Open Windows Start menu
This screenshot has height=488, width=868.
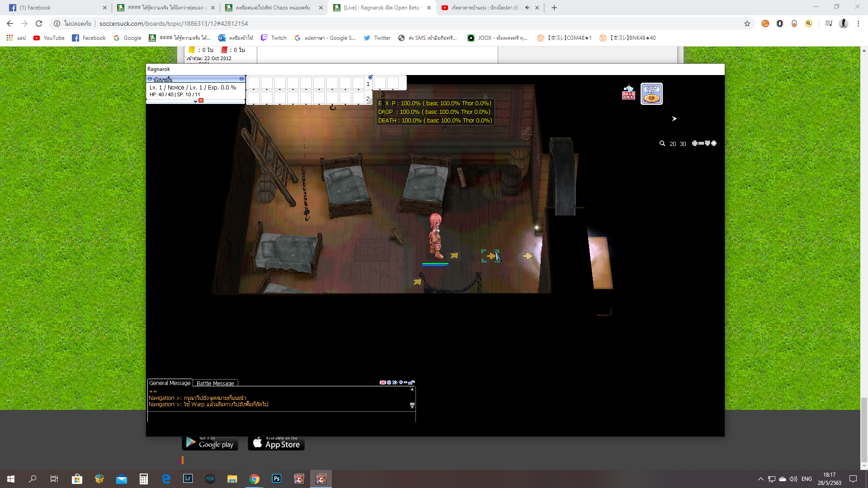click(x=11, y=479)
